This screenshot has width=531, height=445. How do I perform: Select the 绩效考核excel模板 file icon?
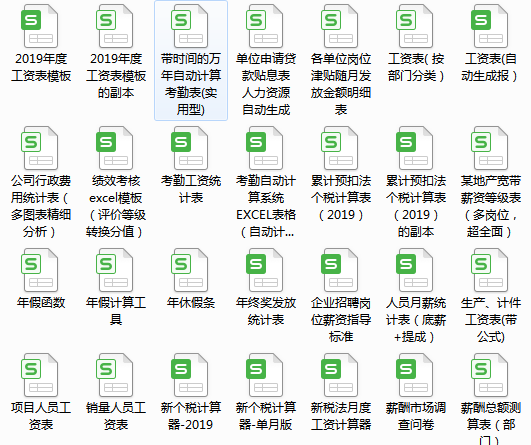coord(115,148)
